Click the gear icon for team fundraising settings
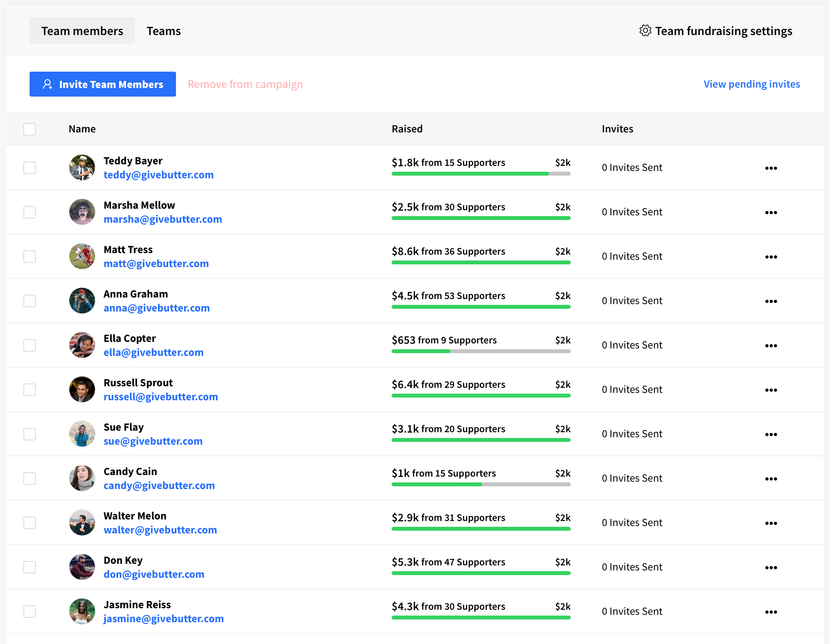Viewport: 830px width, 644px height. click(645, 31)
